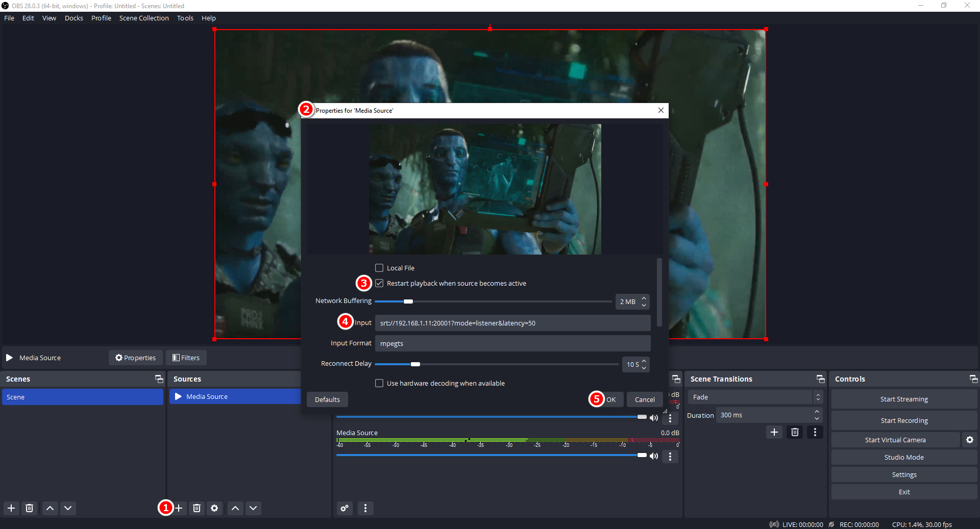Add a scene transition plus icon
The image size is (980, 529).
click(774, 432)
